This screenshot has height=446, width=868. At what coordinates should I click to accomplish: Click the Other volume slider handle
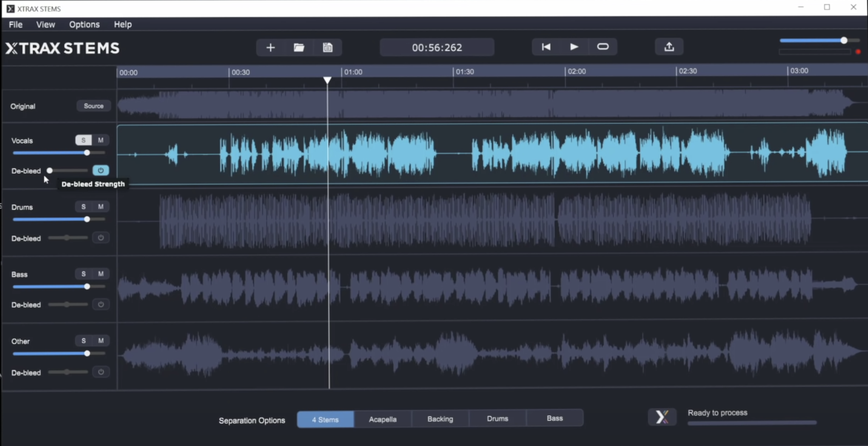[x=87, y=354]
